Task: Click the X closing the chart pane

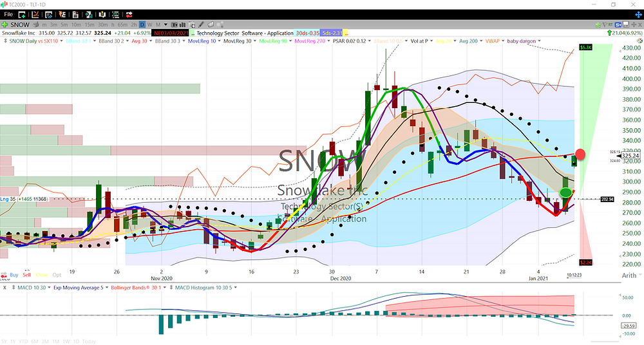Action: 640,24
